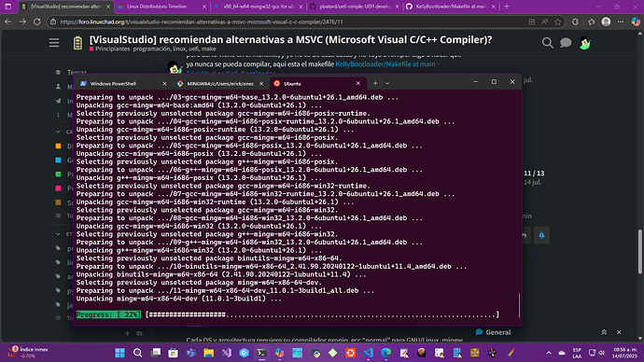644x362 pixels.
Task: Open the forum chat bubble icon
Action: 566,43
